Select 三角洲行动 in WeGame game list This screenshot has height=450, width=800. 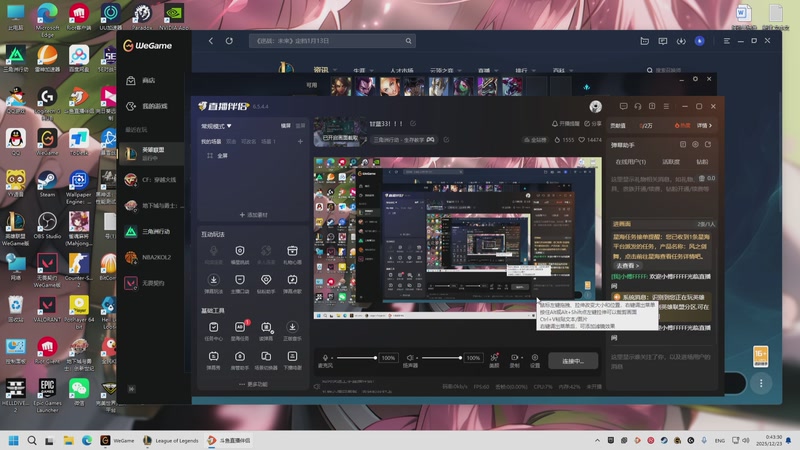coord(151,232)
